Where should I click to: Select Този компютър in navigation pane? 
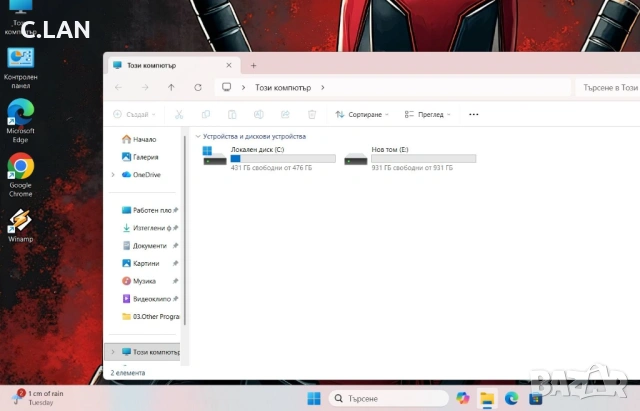143,352
